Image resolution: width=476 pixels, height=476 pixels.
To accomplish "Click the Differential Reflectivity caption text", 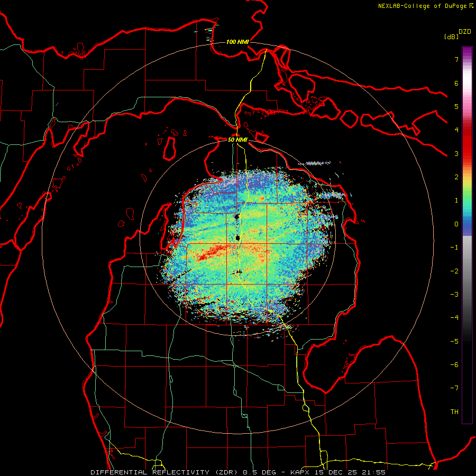I will (238, 472).
